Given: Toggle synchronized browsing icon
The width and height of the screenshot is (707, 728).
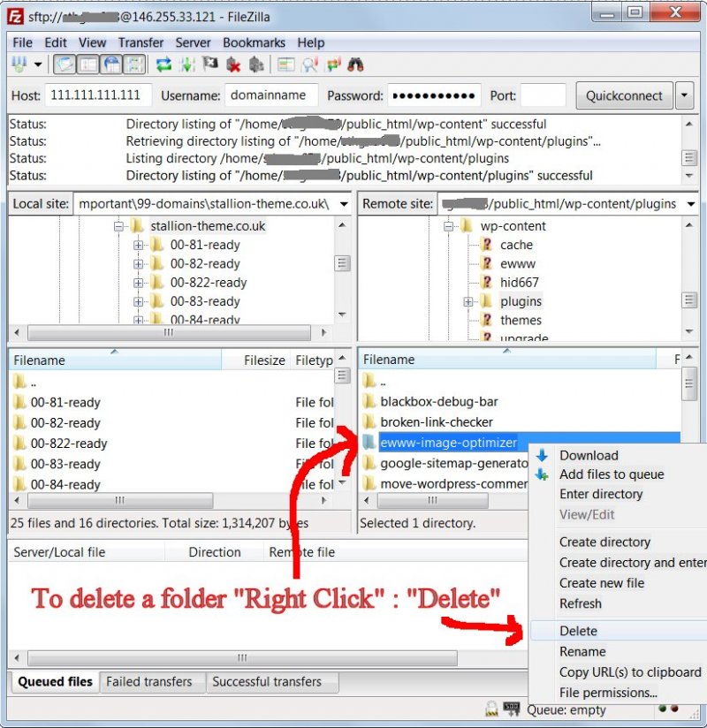Looking at the screenshot, I should [x=333, y=64].
